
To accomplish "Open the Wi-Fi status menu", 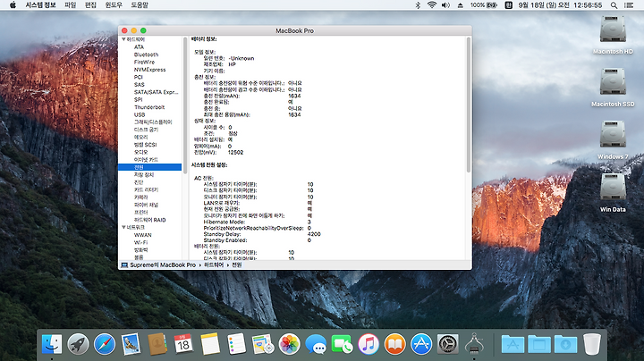I will coord(432,5).
